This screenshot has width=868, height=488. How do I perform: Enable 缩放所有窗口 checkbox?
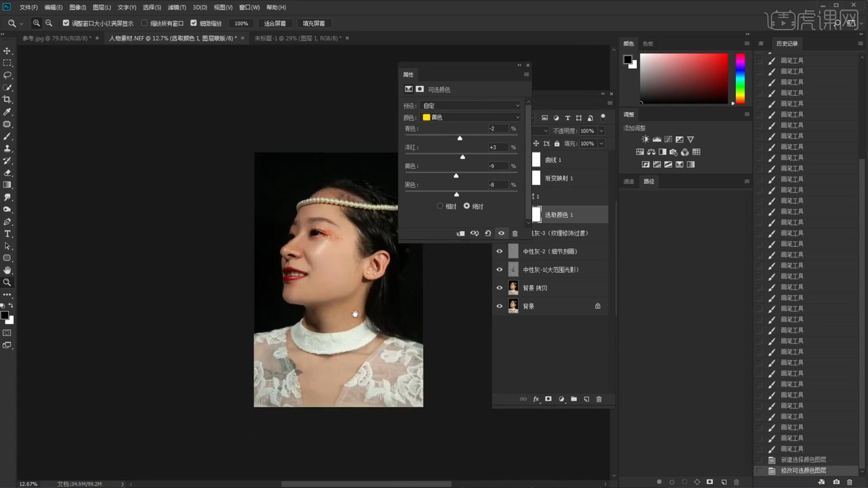pos(145,23)
